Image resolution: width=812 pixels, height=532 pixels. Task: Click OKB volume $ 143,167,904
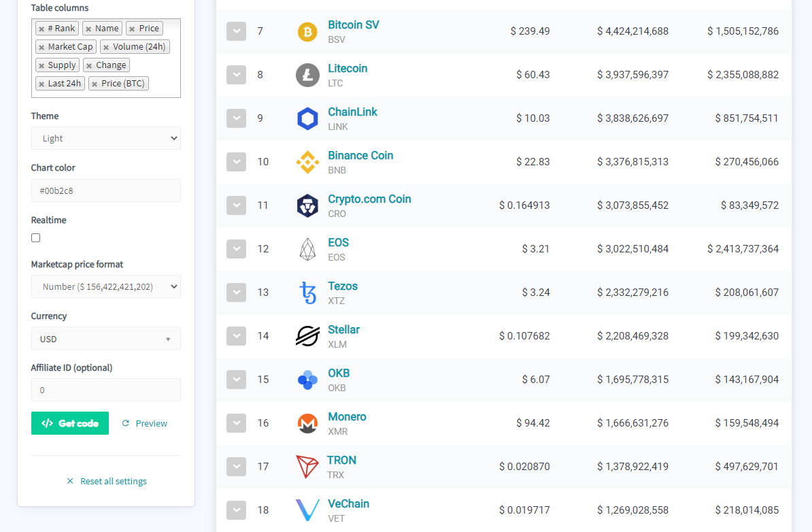(x=747, y=380)
